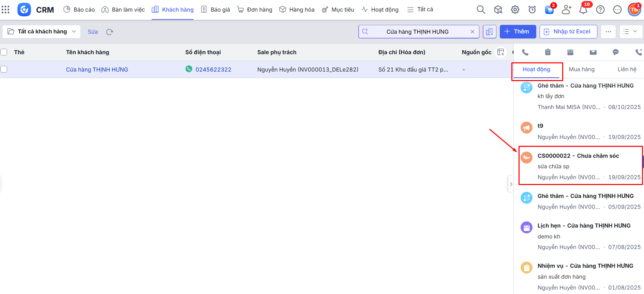Click the phone call icon in side panel
644x294 pixels.
click(x=525, y=52)
